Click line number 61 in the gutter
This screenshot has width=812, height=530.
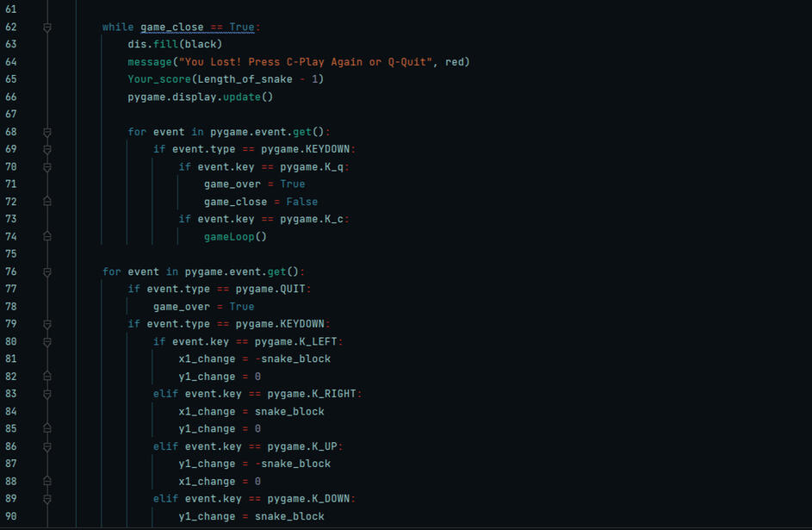pos(10,9)
